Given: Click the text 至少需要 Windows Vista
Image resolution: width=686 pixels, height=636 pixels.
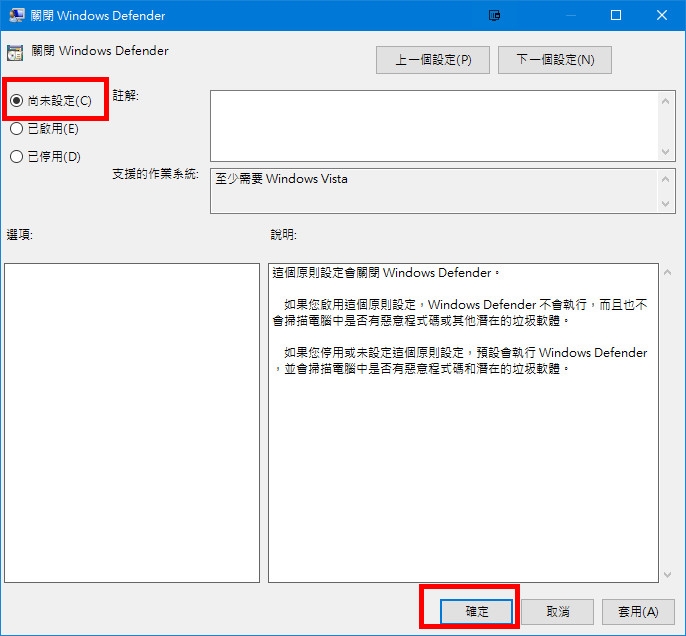Looking at the screenshot, I should click(281, 179).
